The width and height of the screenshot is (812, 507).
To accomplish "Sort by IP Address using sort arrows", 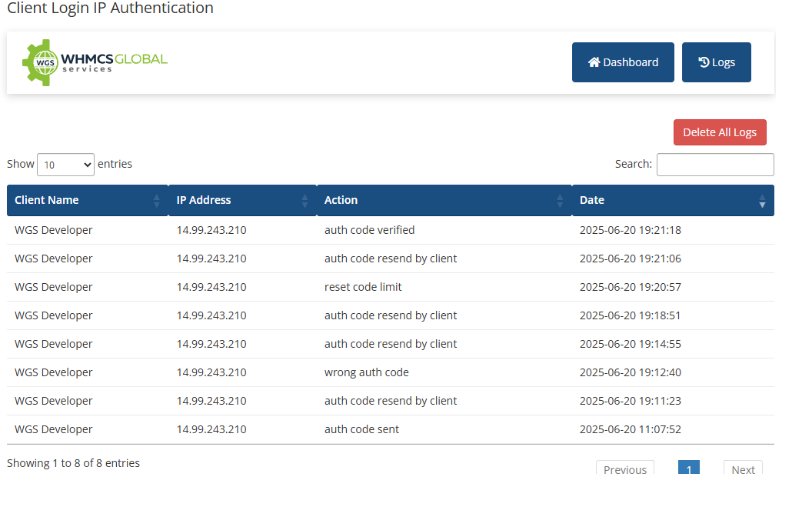I will [304, 201].
